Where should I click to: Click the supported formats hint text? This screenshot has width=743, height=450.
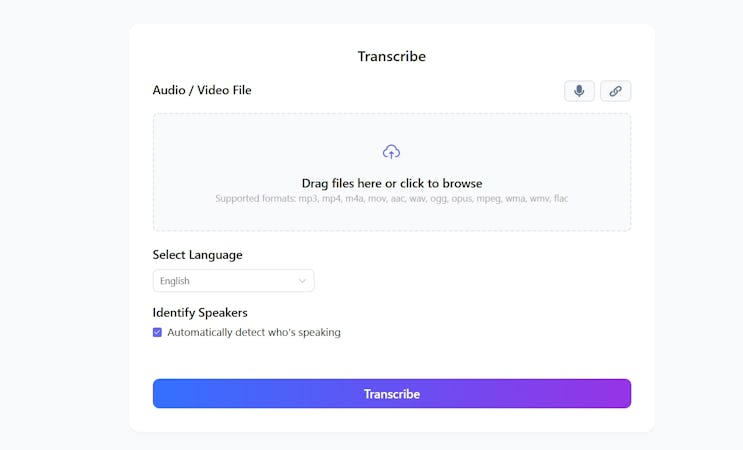[391, 198]
